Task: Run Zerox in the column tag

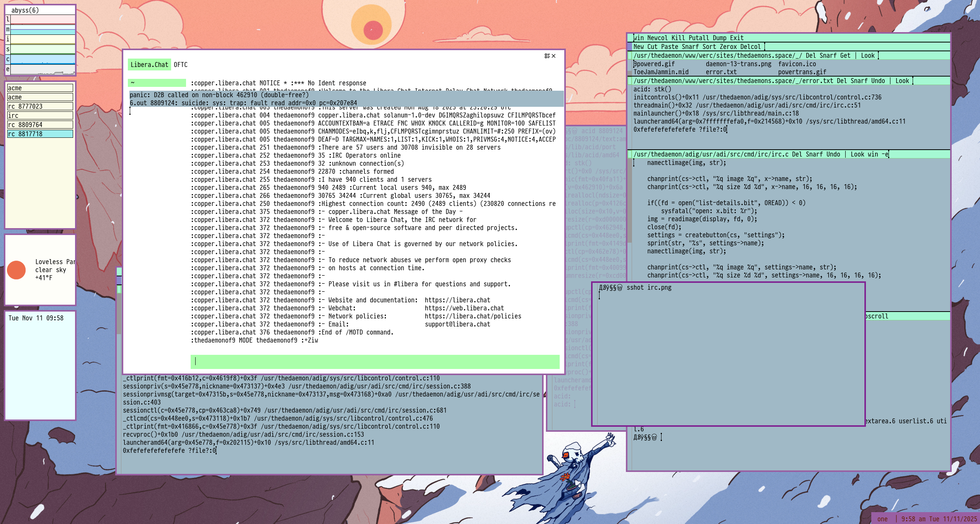Action: pyautogui.click(x=728, y=47)
